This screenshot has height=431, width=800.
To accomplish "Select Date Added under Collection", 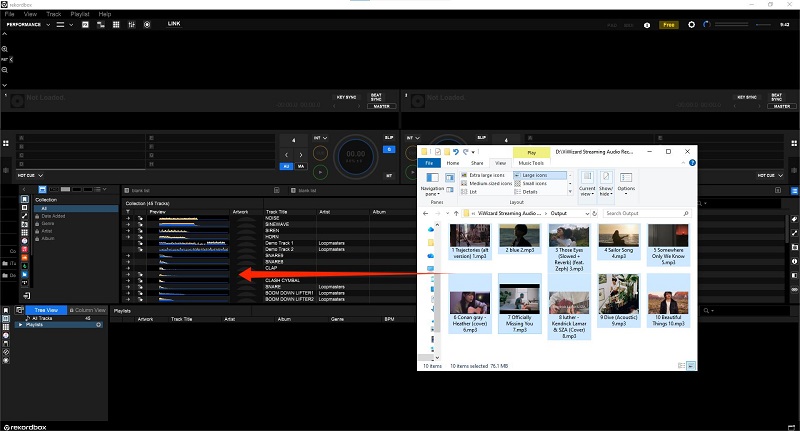I will point(53,216).
